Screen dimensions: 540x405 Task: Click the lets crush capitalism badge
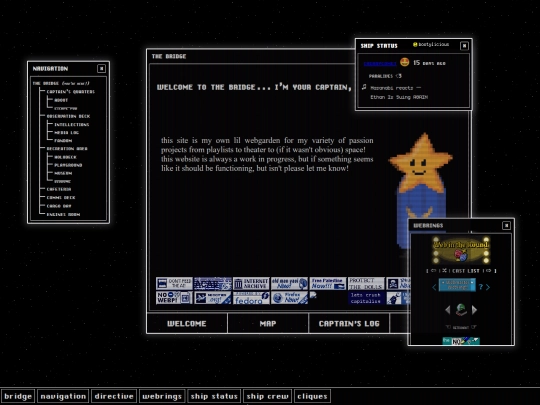366,298
